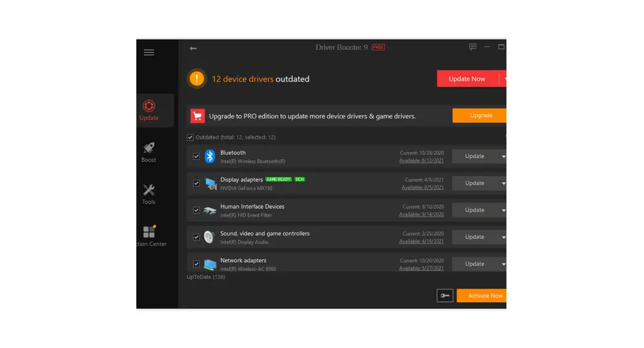644x348 pixels.
Task: Open Bluetooth available version 6/12/2021 link
Action: click(x=421, y=160)
